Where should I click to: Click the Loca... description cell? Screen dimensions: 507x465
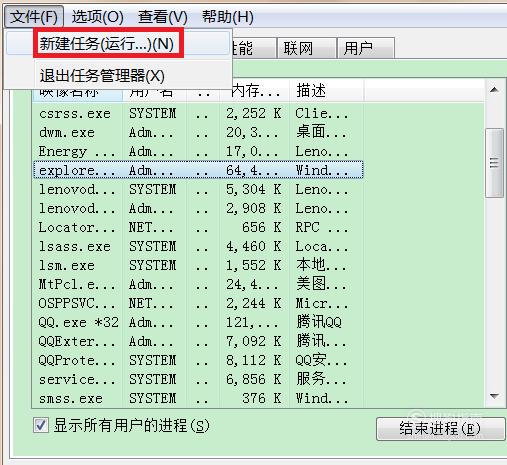pyautogui.click(x=322, y=247)
